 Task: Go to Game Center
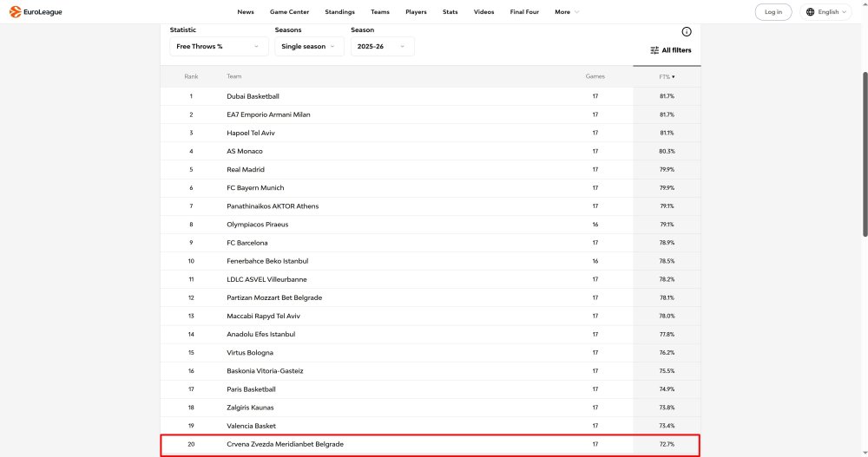point(290,11)
